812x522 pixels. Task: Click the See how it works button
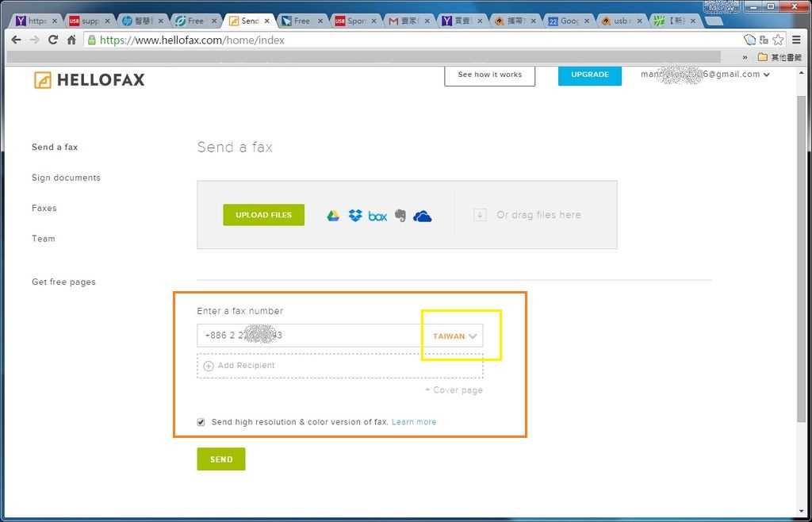[490, 75]
